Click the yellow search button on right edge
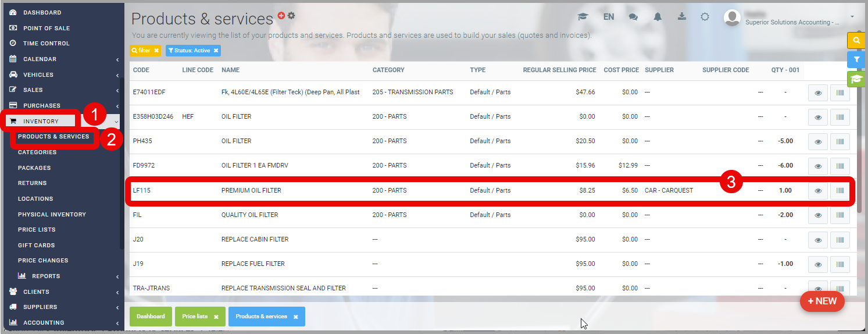 pyautogui.click(x=856, y=40)
